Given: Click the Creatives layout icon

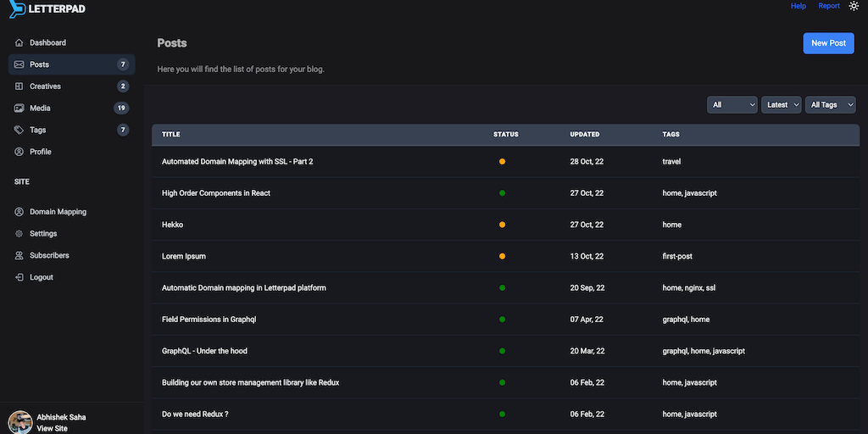Looking at the screenshot, I should [x=19, y=86].
